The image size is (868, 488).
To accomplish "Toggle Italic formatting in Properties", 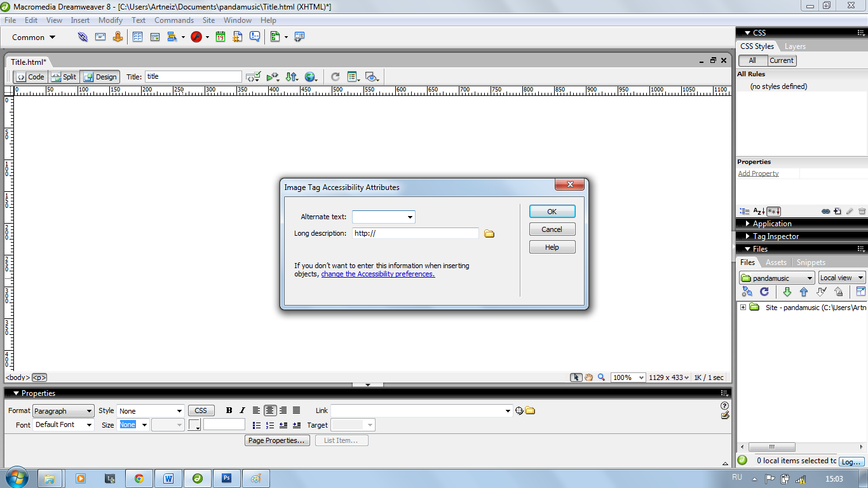I will coord(242,410).
